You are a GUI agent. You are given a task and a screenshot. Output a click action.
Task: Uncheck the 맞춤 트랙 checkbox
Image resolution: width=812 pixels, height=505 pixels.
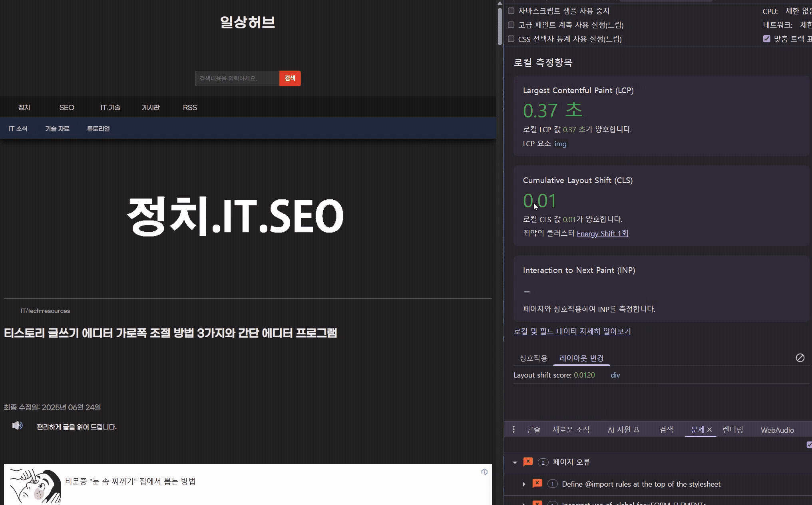[766, 39]
